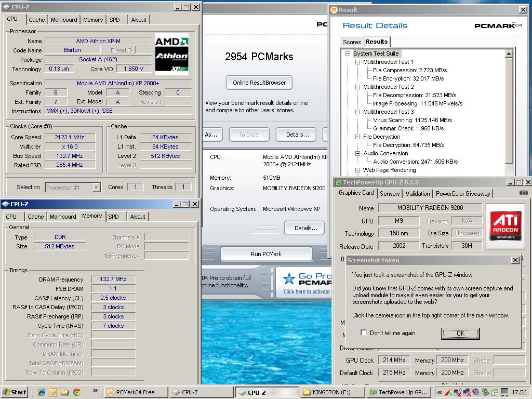The height and width of the screenshot is (399, 532).
Task: Tick the Don't tell me again checkbox
Action: [x=364, y=333]
